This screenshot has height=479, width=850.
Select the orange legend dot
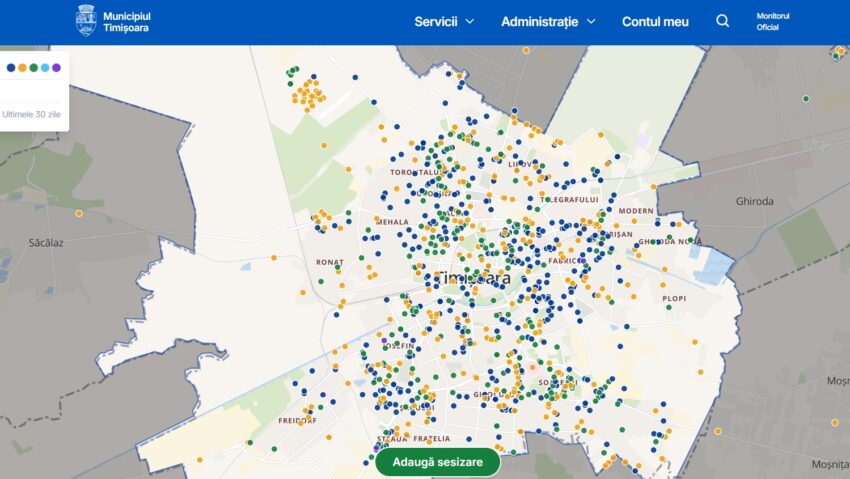(x=22, y=68)
